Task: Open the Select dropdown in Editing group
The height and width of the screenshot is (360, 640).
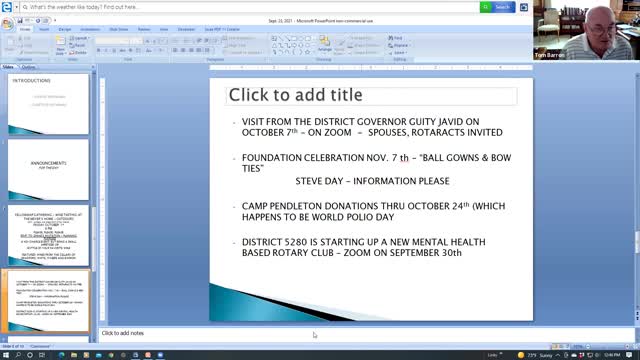Action: [x=398, y=53]
